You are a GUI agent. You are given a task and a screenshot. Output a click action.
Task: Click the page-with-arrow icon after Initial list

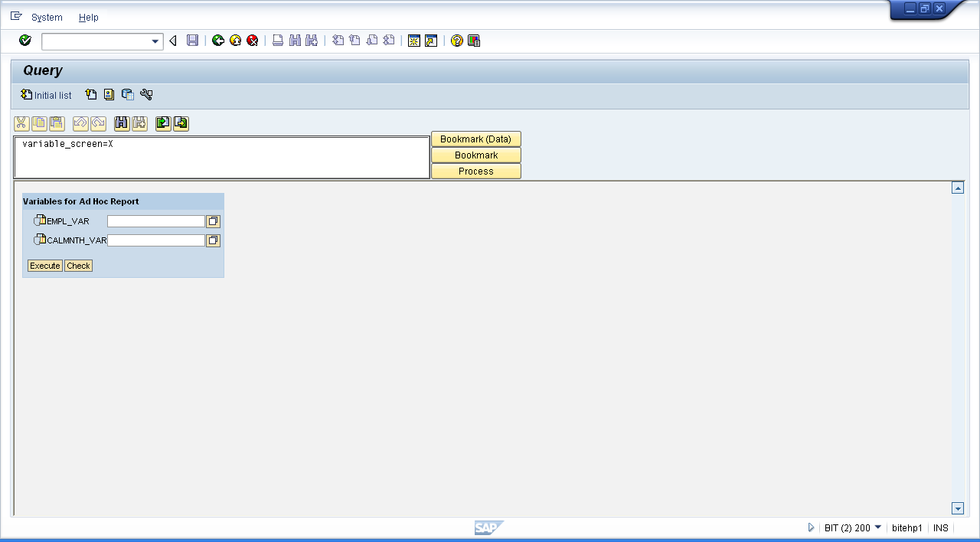(x=91, y=95)
